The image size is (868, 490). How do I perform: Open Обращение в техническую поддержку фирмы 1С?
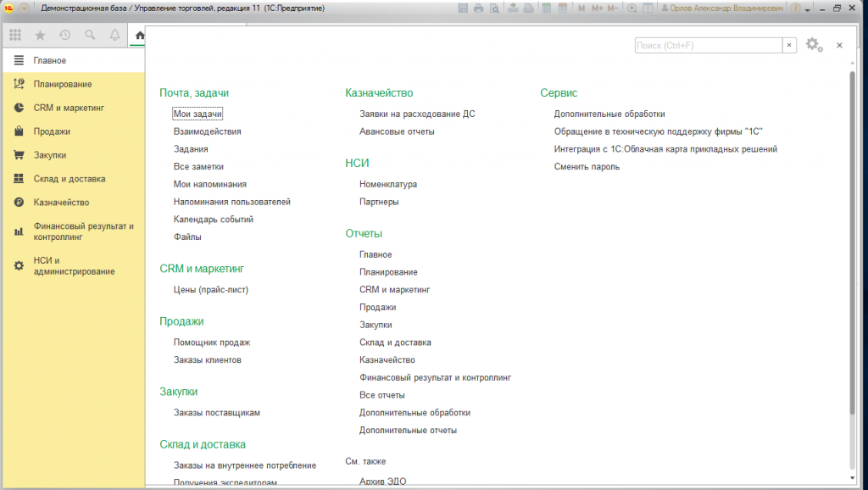pyautogui.click(x=658, y=131)
